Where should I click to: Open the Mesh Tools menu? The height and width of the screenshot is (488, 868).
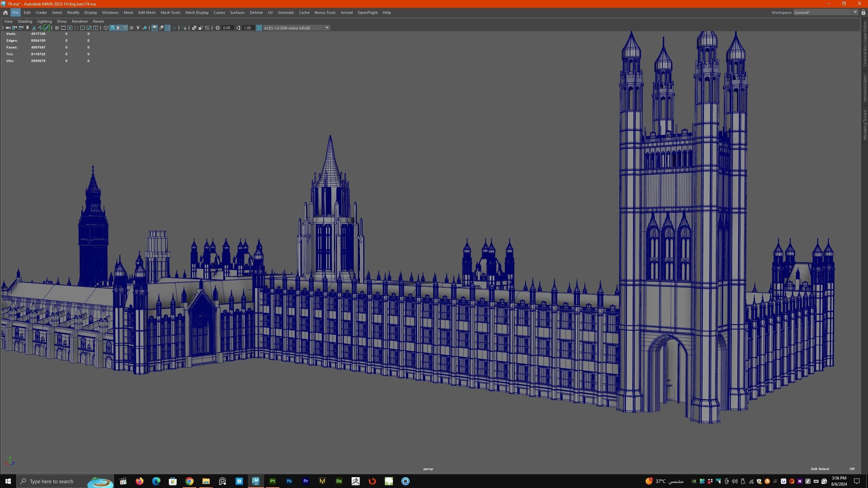point(170,13)
